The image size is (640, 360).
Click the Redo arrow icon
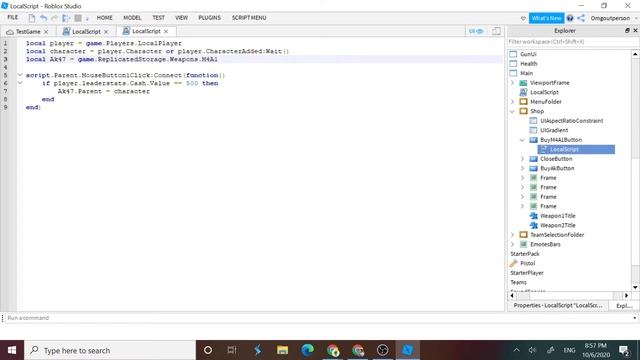coord(54,18)
